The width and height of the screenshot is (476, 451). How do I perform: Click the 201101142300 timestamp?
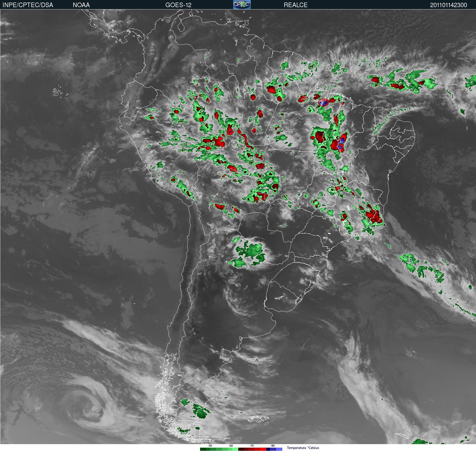click(449, 5)
